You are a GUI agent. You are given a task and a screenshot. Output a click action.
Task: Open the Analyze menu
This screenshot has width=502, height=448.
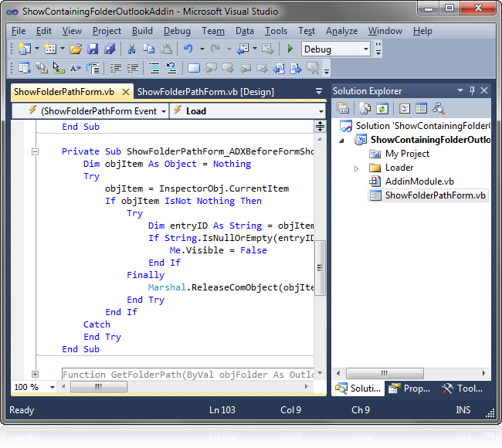tap(341, 31)
